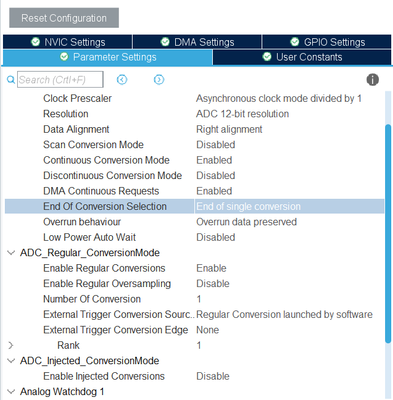Screen dimensions: 393x400
Task: Open the Right alignment value
Action: coord(229,129)
